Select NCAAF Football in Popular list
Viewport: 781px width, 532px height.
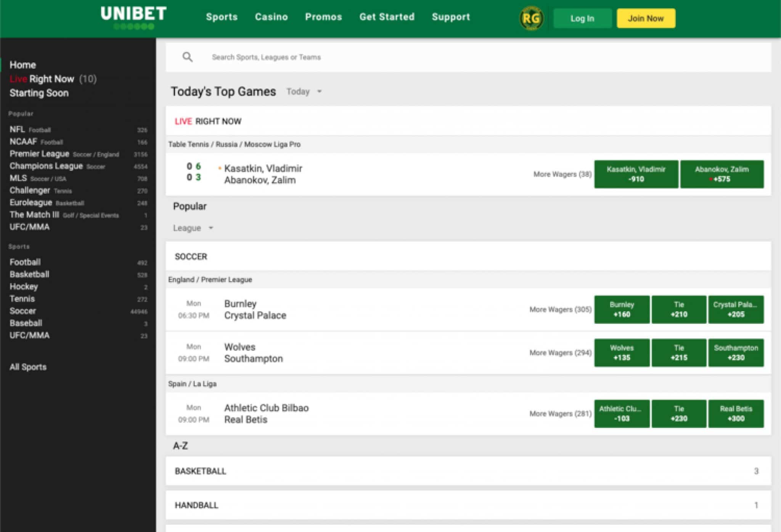pyautogui.click(x=78, y=142)
